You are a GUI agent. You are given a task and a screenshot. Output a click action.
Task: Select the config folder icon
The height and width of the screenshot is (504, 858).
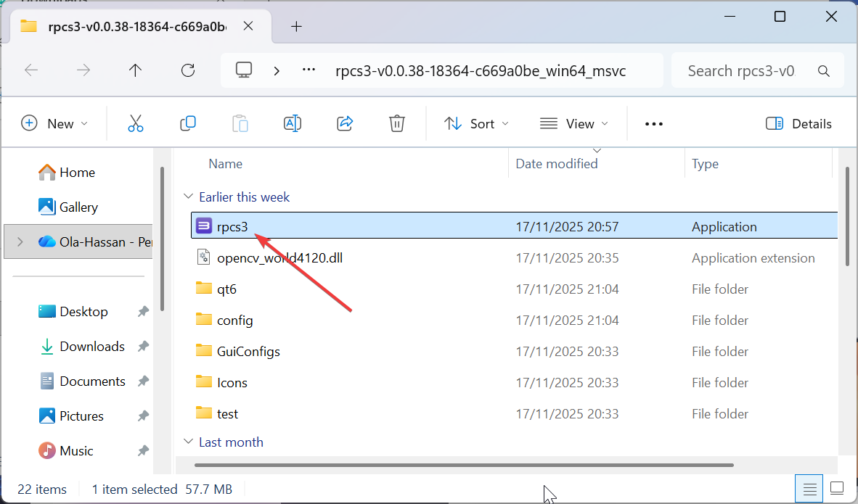tap(203, 319)
